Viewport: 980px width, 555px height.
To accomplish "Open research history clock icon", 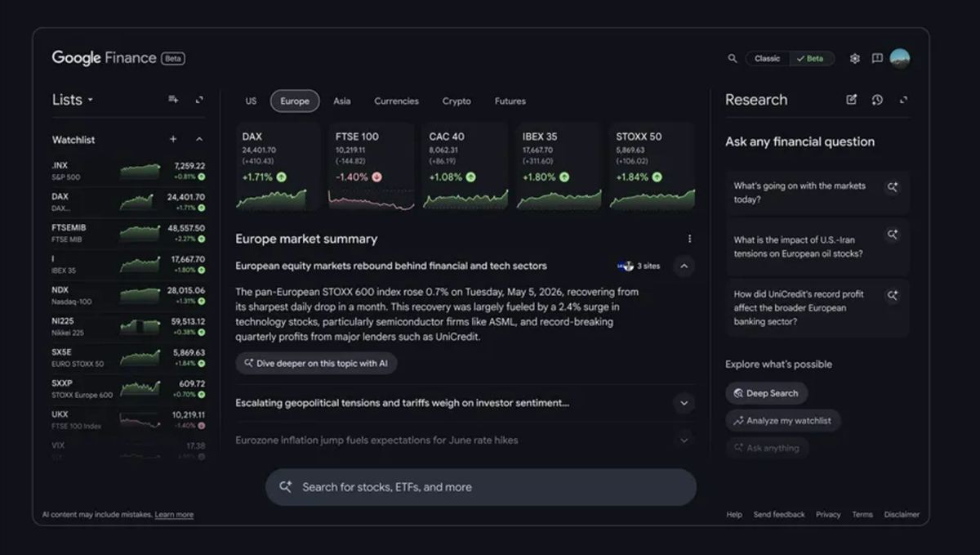I will pyautogui.click(x=877, y=100).
